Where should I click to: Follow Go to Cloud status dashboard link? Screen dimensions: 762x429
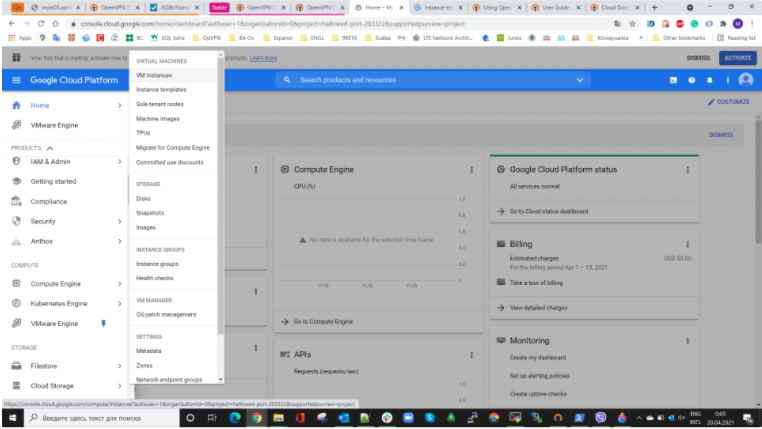[549, 211]
